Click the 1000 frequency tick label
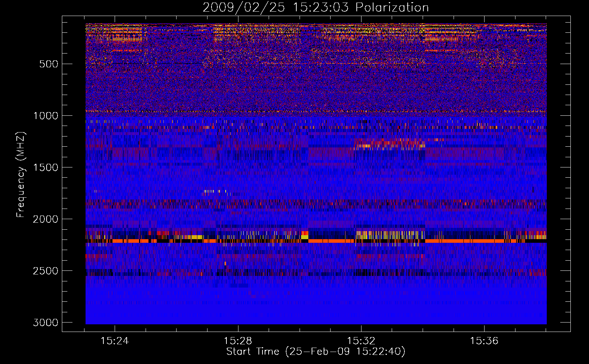Screen dimensions: 589x364 click(x=46, y=116)
